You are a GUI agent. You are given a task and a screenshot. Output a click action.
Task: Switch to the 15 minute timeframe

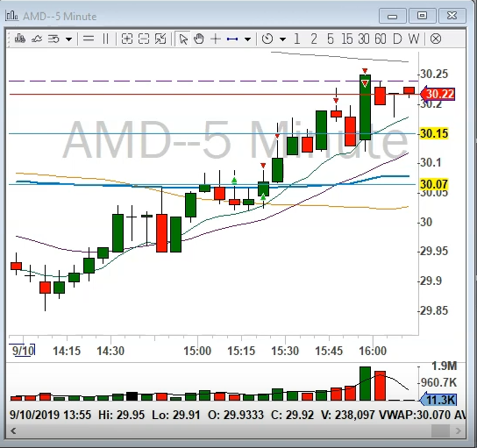(x=347, y=39)
